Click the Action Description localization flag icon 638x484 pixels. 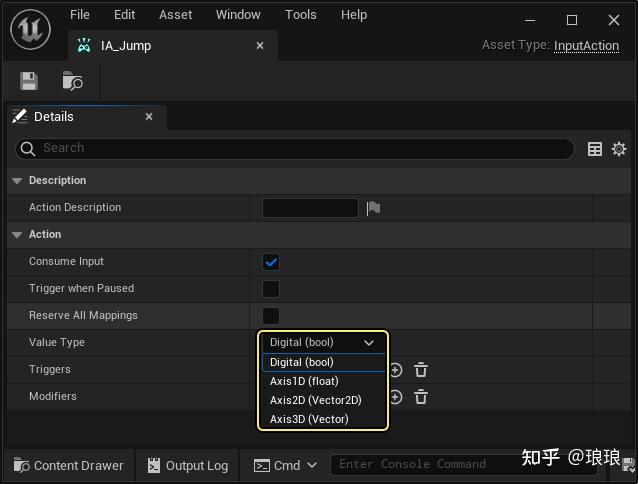pyautogui.click(x=373, y=208)
